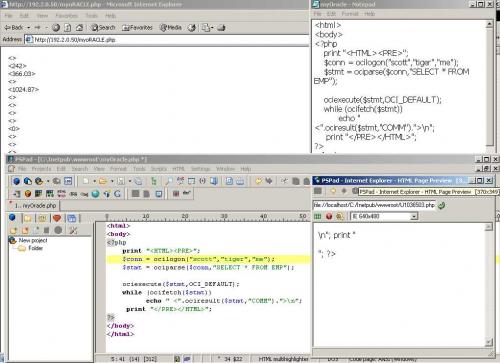Click Back button in Internet Explorer
Image resolution: width=500 pixels, height=363 pixels.
click(x=14, y=28)
